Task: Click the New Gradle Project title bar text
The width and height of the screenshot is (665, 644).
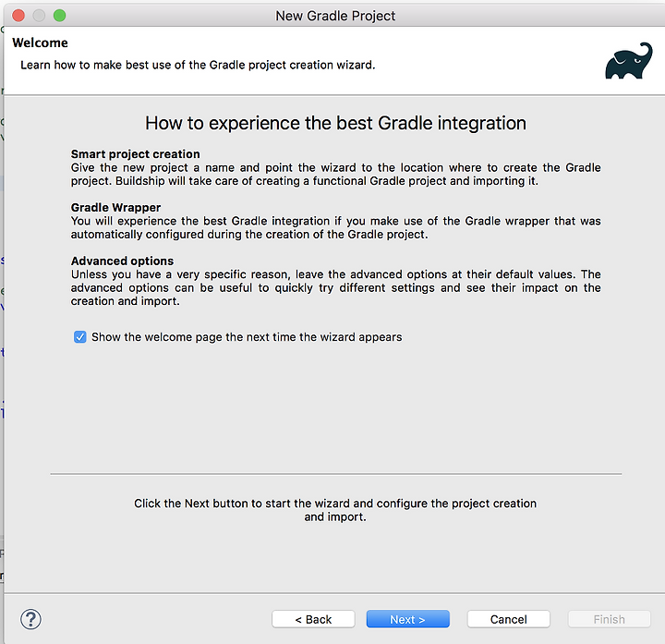Action: click(335, 16)
